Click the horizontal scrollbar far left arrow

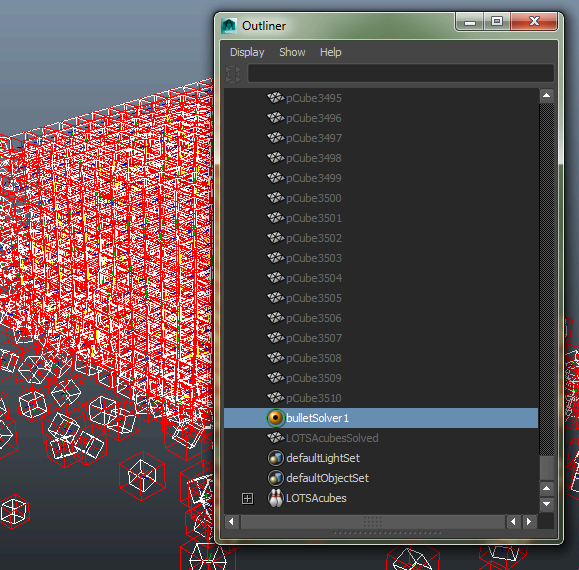pyautogui.click(x=232, y=522)
